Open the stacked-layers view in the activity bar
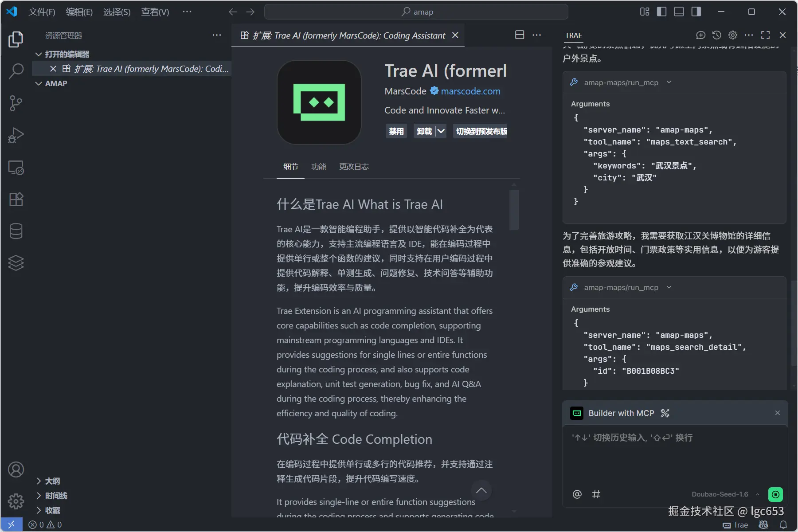This screenshot has height=532, width=798. [x=16, y=263]
